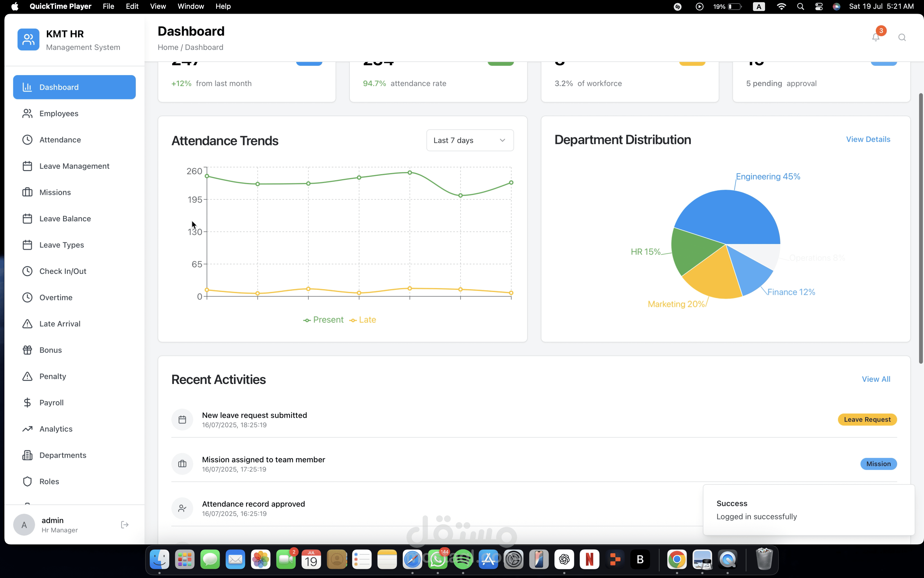
Task: Click the '94.7% attendance rate' text
Action: point(404,83)
